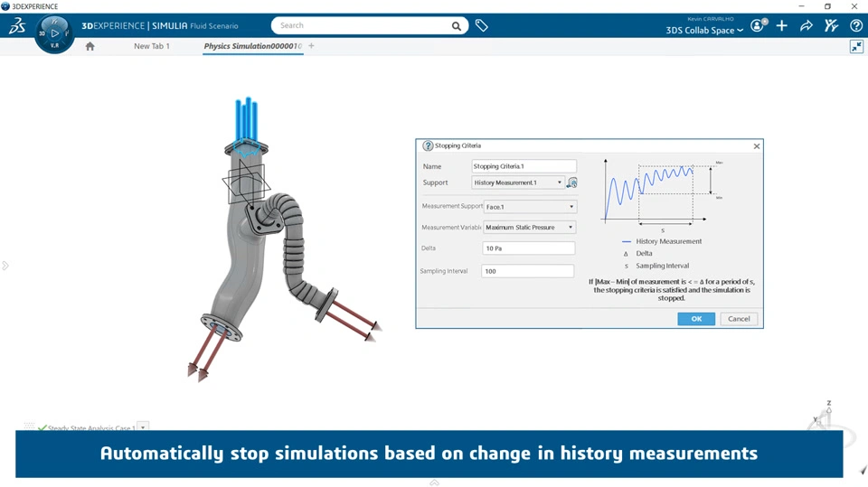Add a new tab with plus
The width and height of the screenshot is (868, 487).
(312, 46)
